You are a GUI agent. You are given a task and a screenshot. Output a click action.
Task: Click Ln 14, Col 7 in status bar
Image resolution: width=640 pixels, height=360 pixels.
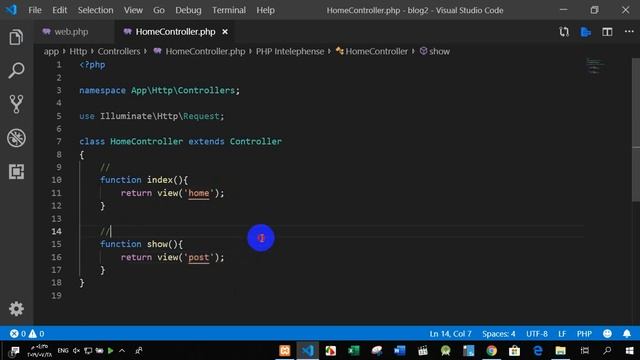[x=450, y=334]
